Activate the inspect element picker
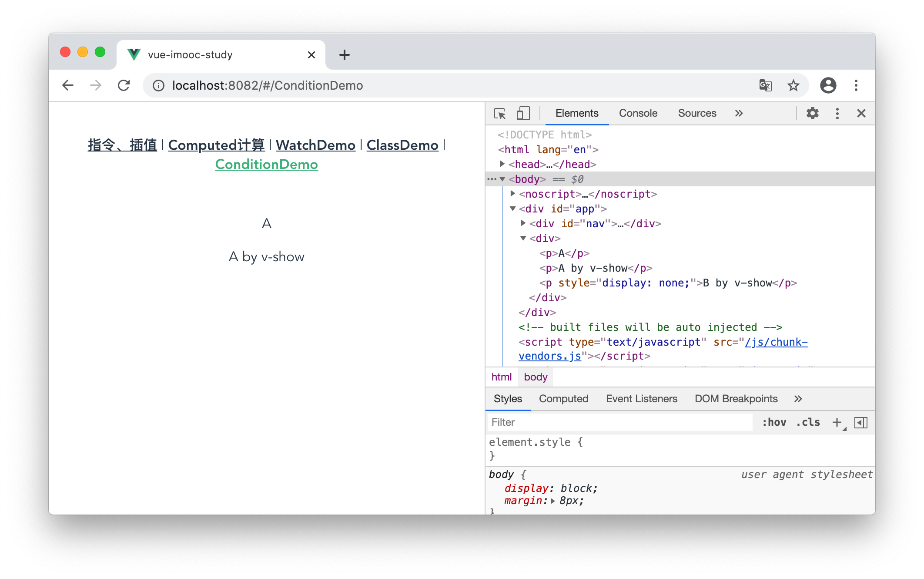Image resolution: width=924 pixels, height=579 pixels. point(500,114)
